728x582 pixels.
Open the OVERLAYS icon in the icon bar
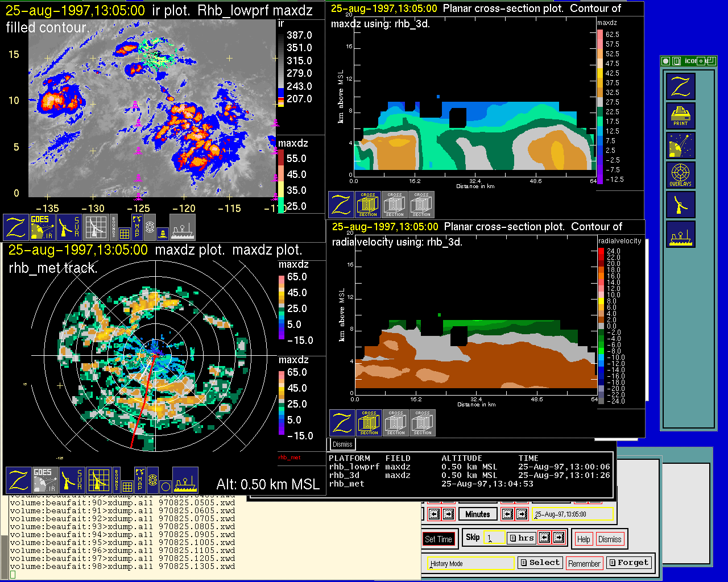click(x=680, y=174)
